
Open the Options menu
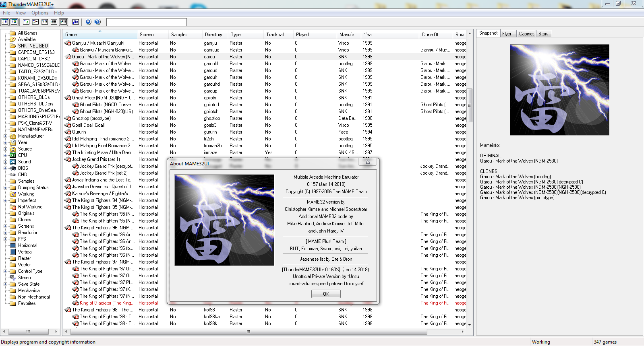(40, 13)
